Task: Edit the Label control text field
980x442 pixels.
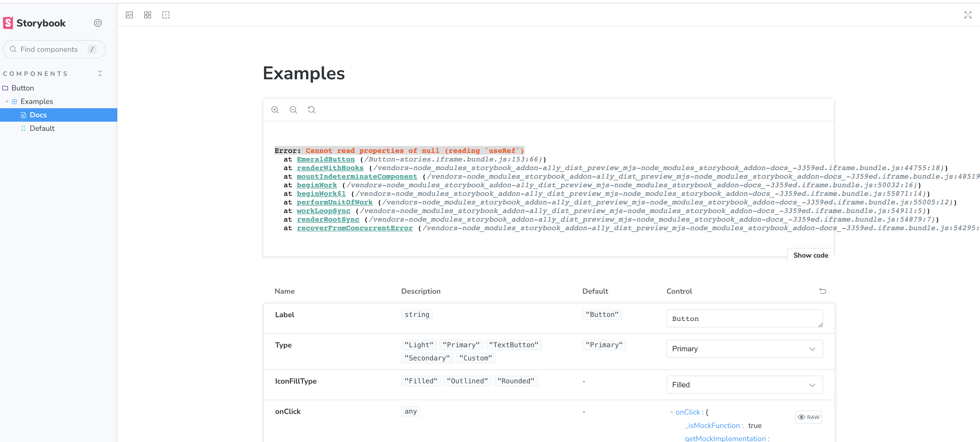Action: click(x=744, y=318)
